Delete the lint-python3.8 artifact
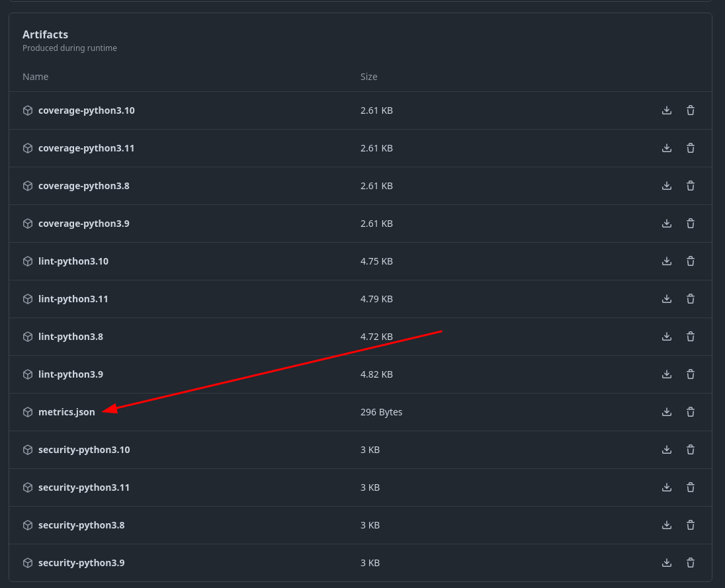The width and height of the screenshot is (725, 588). click(x=691, y=337)
